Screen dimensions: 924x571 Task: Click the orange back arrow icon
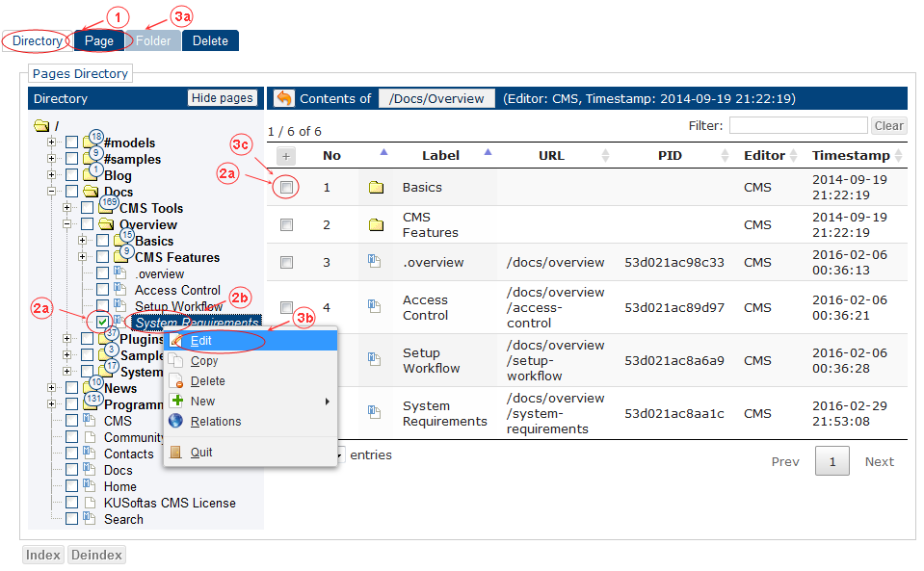pyautogui.click(x=284, y=98)
